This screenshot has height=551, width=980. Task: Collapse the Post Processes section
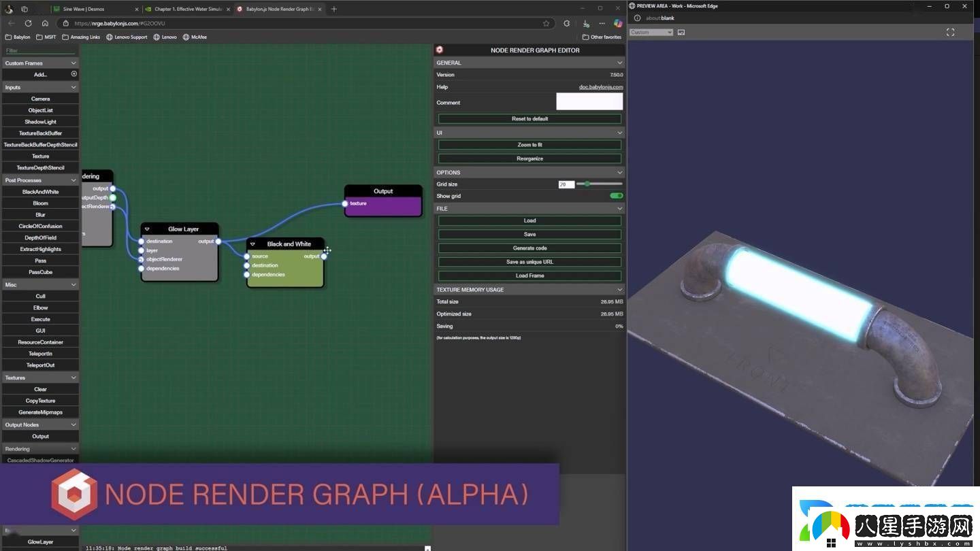[x=73, y=180]
